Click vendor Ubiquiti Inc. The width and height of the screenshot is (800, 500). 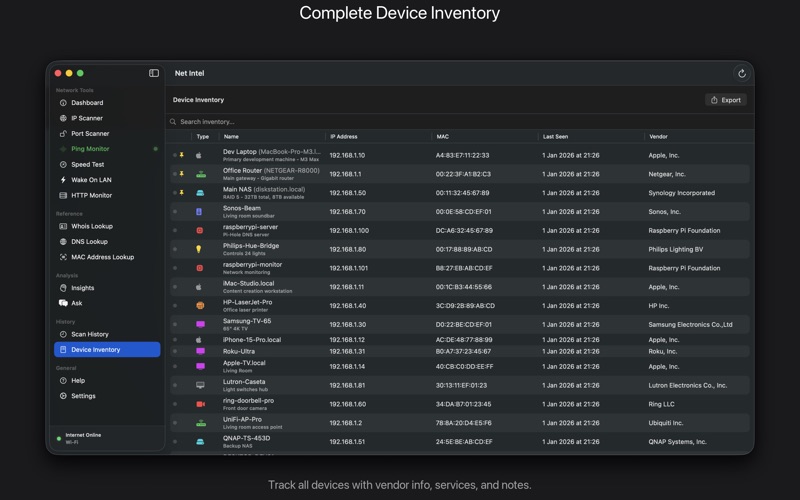click(x=665, y=423)
